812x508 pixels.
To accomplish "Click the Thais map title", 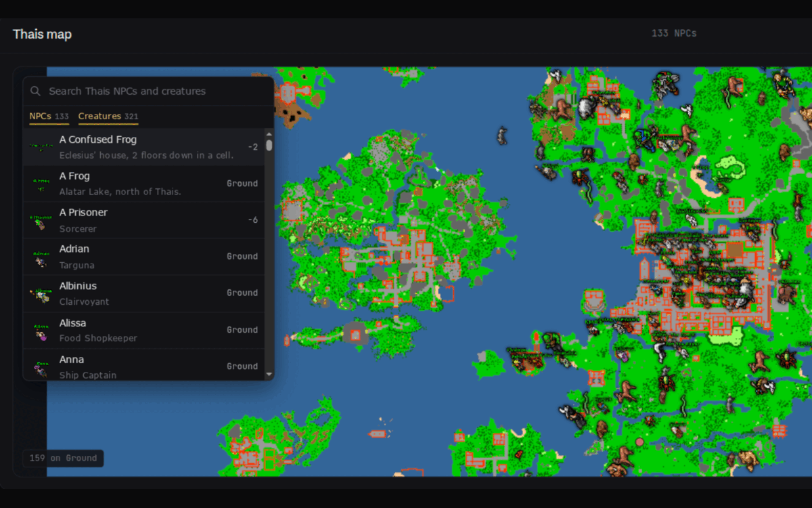I will click(42, 35).
